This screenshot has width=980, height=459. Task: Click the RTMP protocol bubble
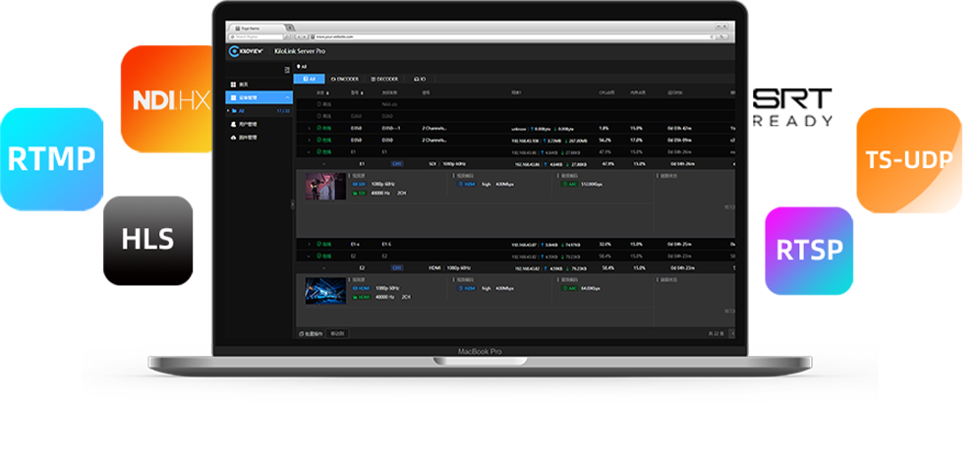tap(51, 157)
